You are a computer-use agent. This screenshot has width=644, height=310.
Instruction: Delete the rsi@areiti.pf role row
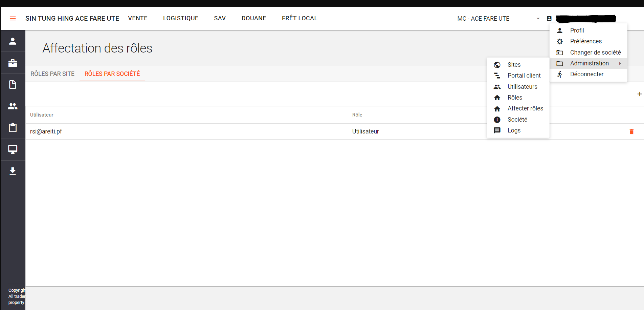click(x=631, y=131)
